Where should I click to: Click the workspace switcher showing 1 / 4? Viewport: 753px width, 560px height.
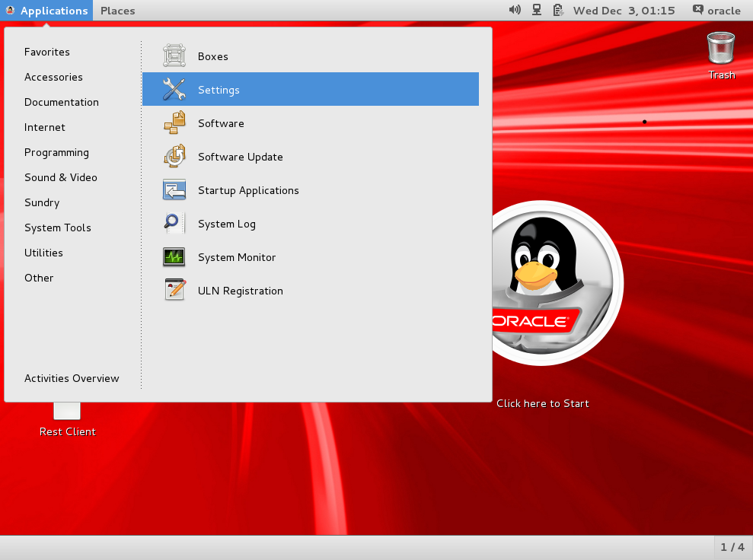tap(732, 547)
